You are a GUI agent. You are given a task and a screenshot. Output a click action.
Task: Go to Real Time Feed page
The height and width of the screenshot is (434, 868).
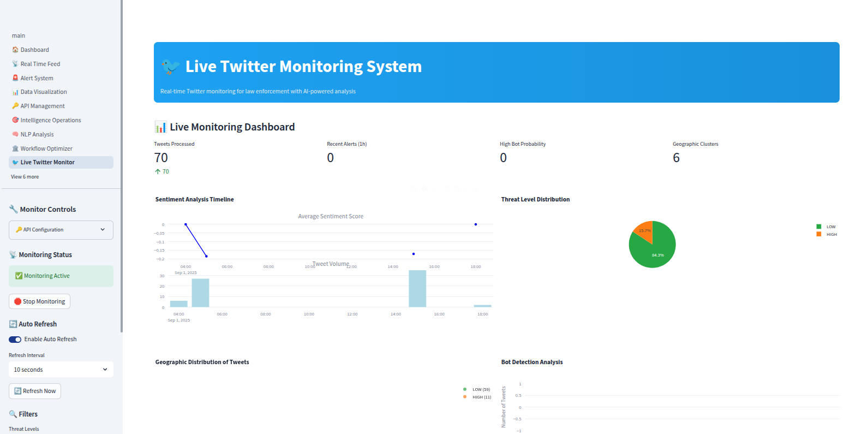[61, 64]
